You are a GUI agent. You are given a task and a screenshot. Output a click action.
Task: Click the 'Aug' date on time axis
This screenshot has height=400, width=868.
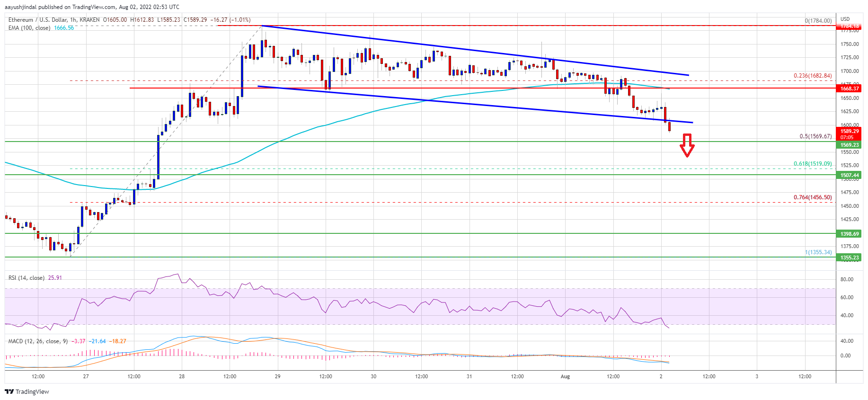[x=565, y=377]
